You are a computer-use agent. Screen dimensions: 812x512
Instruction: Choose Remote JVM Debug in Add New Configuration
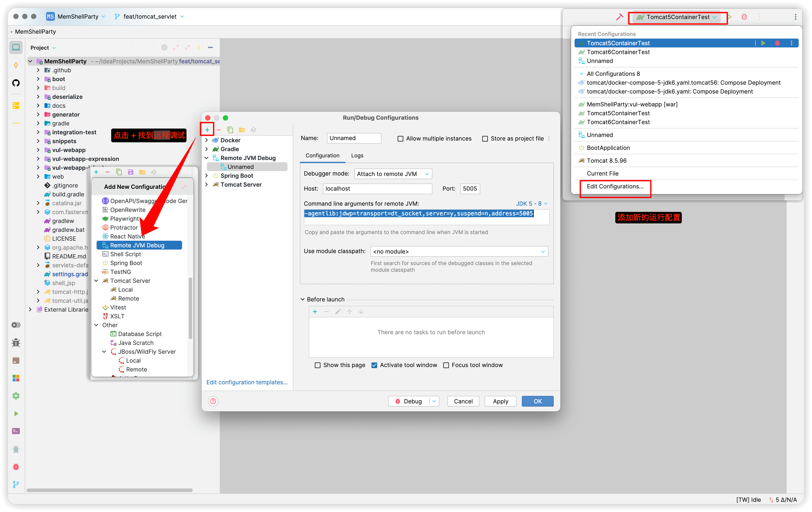(139, 245)
